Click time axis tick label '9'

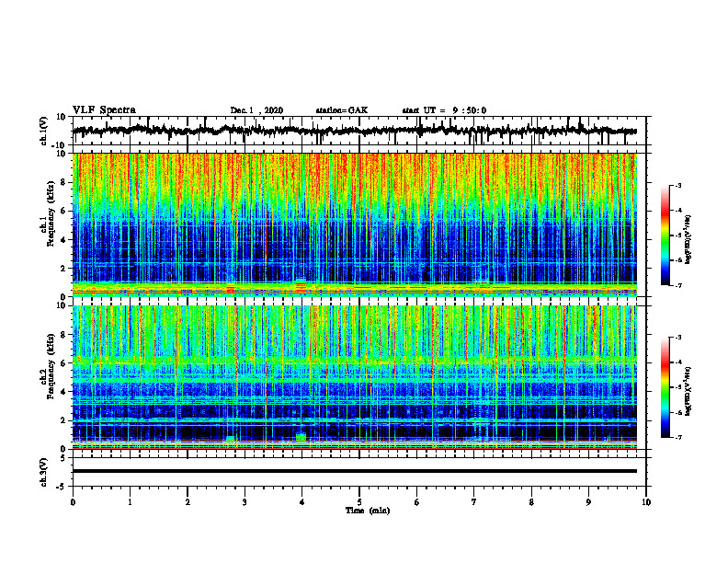pyautogui.click(x=588, y=502)
